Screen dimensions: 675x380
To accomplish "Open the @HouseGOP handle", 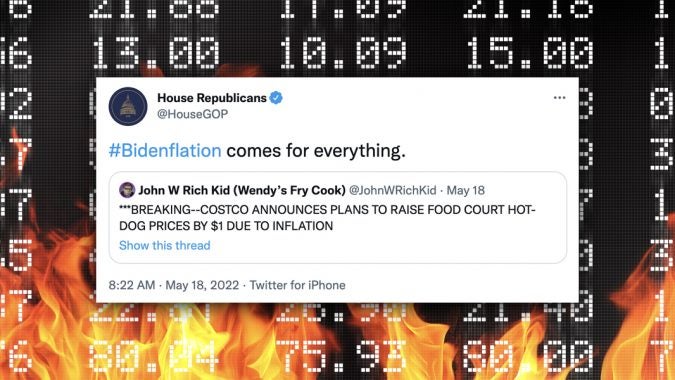I will click(192, 114).
